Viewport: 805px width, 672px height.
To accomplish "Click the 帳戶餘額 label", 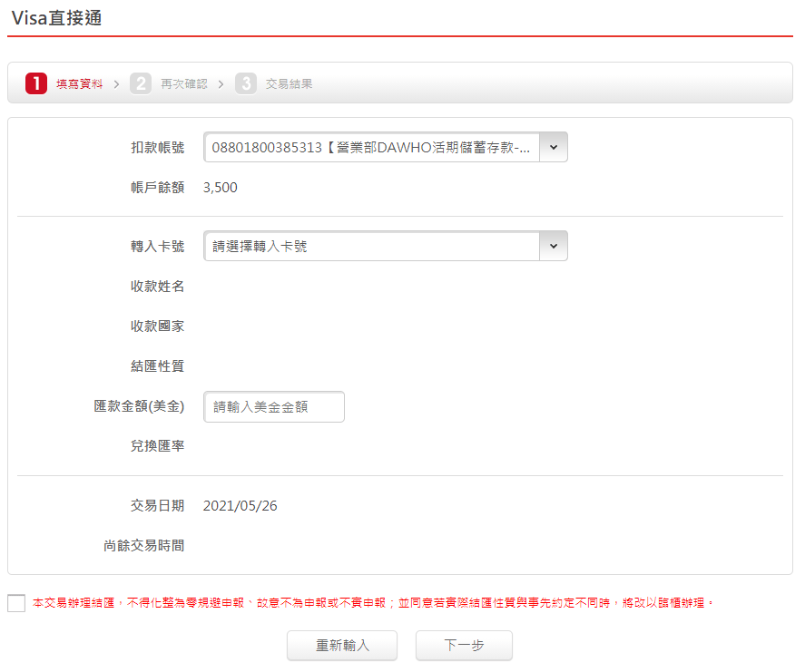I will (157, 188).
